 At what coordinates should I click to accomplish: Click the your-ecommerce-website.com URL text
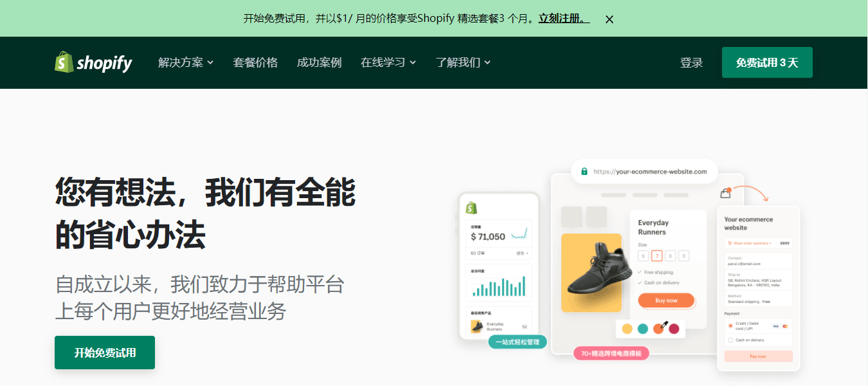(650, 172)
